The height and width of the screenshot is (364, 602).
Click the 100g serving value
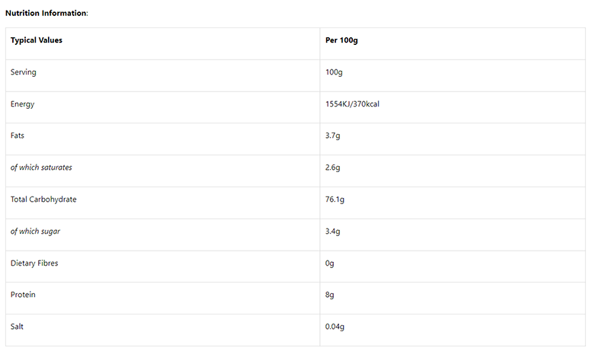tap(334, 72)
